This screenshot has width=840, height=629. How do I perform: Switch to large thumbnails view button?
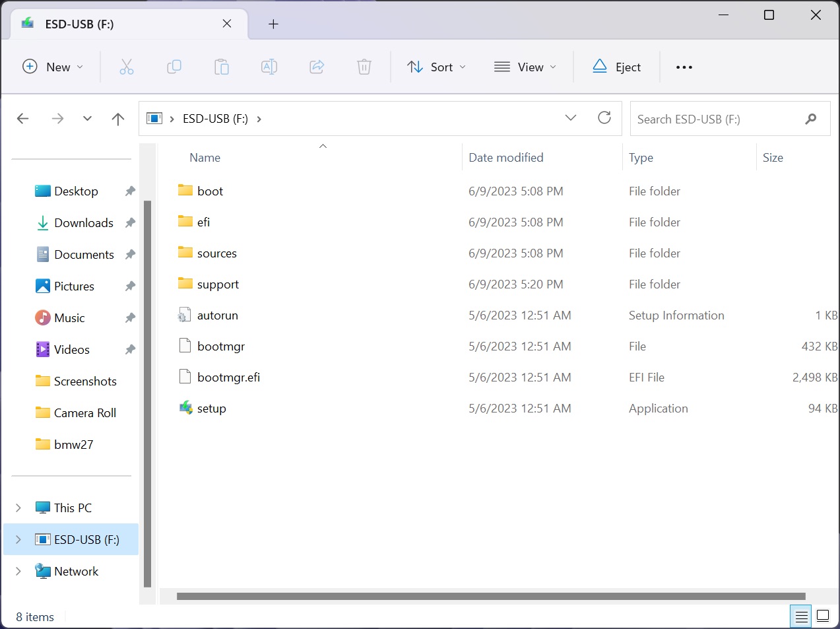coord(823,616)
